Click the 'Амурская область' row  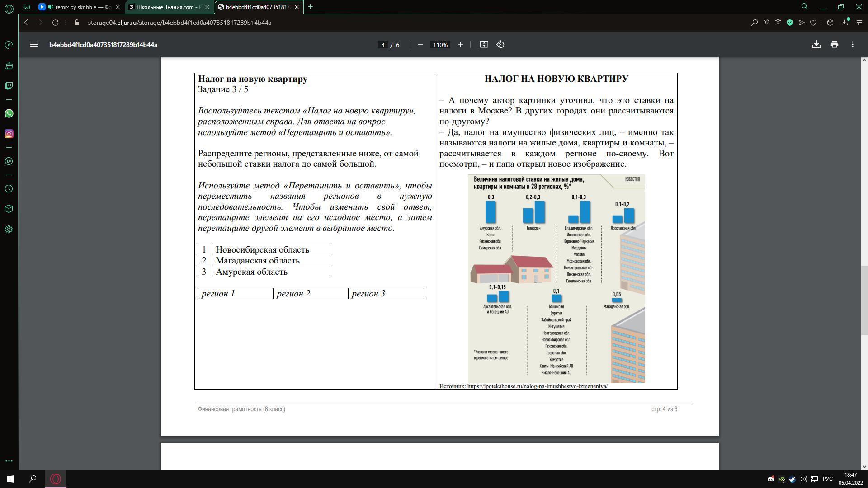tap(264, 272)
